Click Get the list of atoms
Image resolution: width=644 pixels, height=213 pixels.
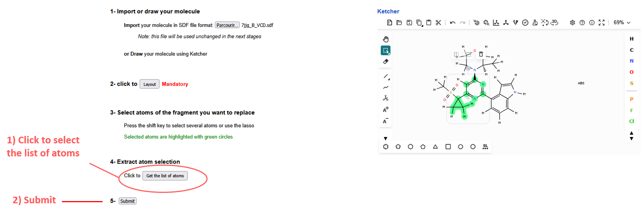point(165,176)
